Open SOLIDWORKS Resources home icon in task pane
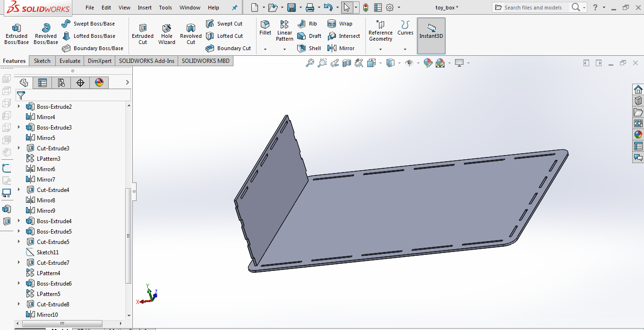Screen dimensions: 644x330 coord(638,90)
